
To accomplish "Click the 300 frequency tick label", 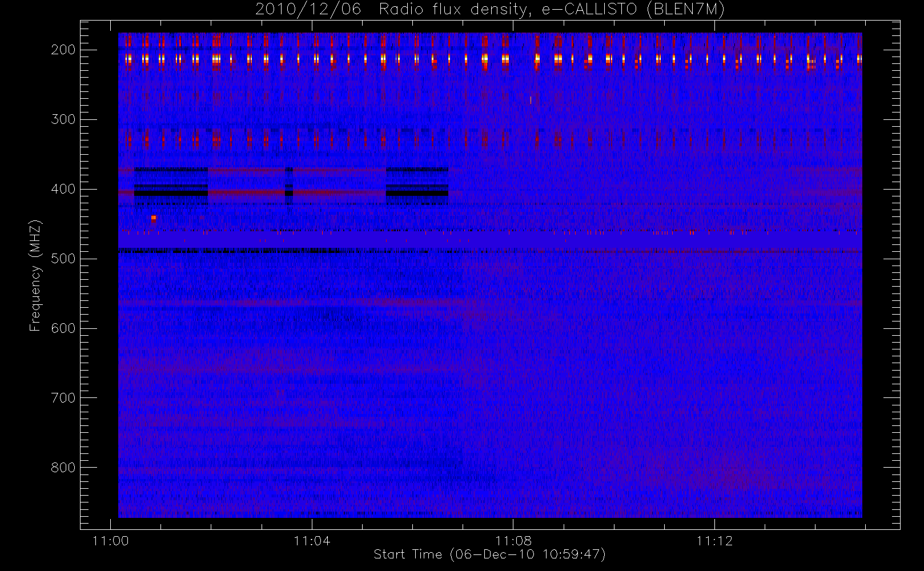I will click(63, 119).
